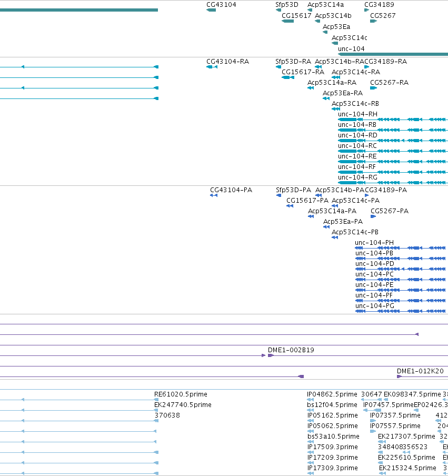Viewport: 448px width, 476px height.
Task: Select the CG15617-PA protein label
Action: [307, 201]
